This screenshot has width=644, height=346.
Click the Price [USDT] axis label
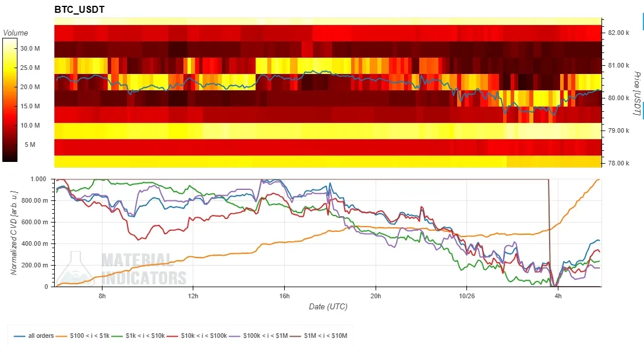point(636,93)
